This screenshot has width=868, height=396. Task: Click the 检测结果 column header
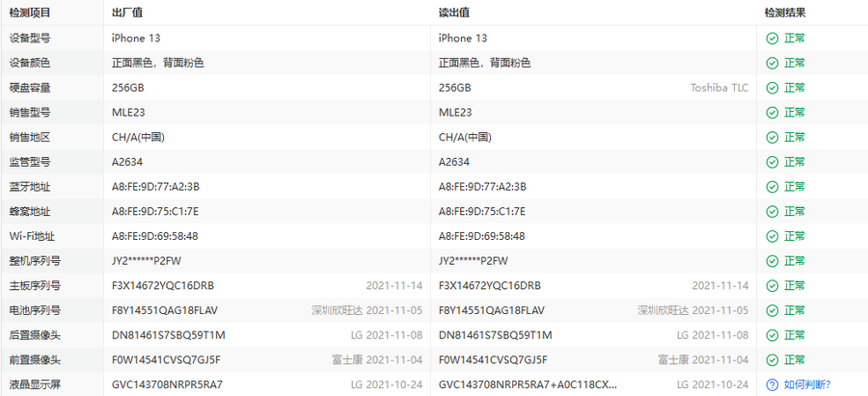(785, 13)
